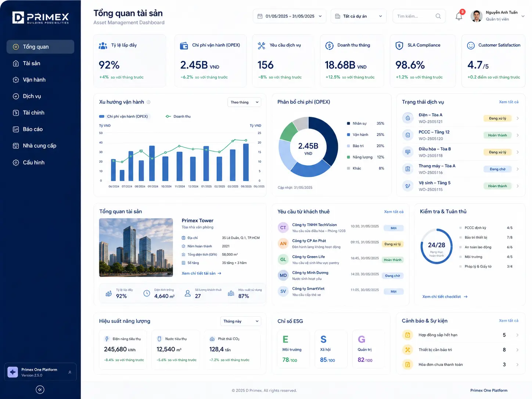Click the SLA Compliance shield icon
Image resolution: width=532 pixels, height=399 pixels.
coord(399,46)
